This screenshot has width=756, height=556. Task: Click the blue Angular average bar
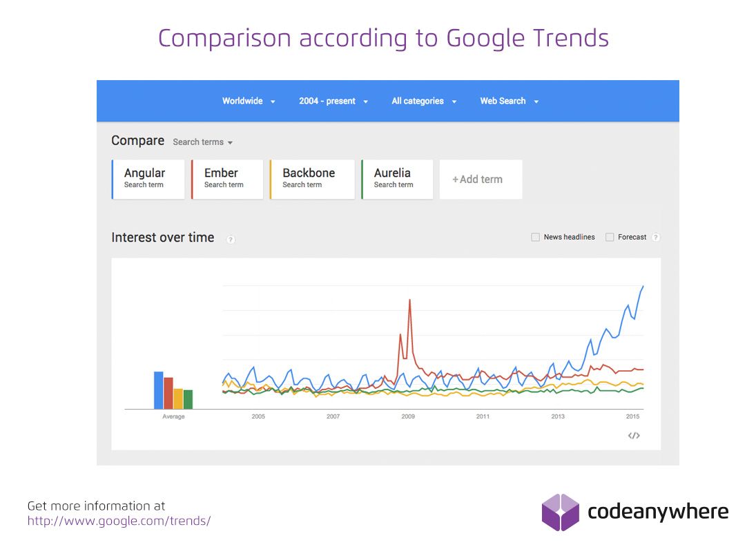(158, 390)
